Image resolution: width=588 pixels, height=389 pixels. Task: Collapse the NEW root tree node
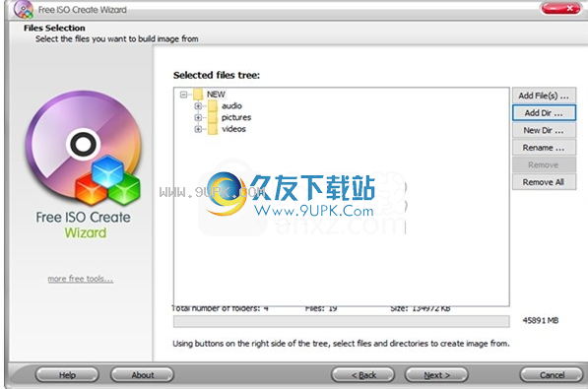click(x=183, y=95)
